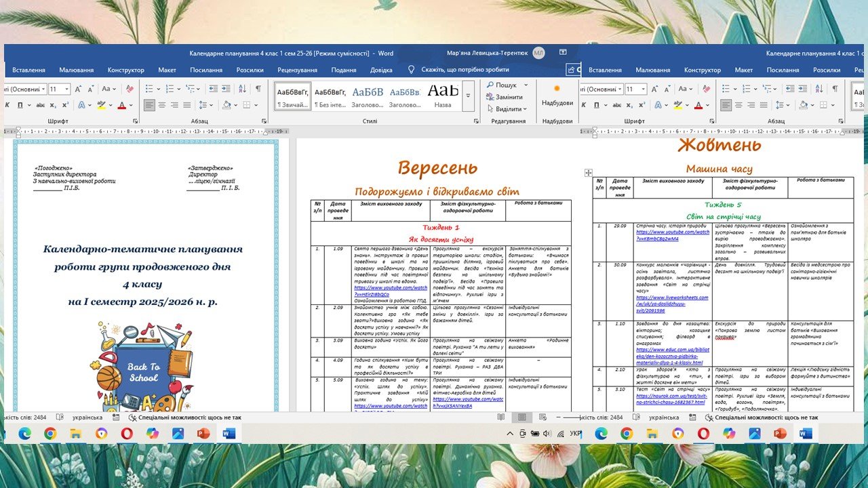
Task: Toggle Web Layout view in status bar
Action: coord(542,418)
